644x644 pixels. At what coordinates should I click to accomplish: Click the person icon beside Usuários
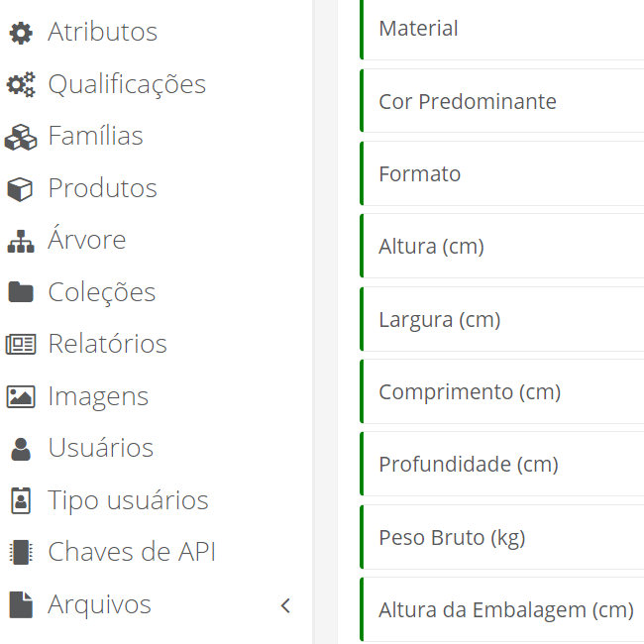pyautogui.click(x=20, y=449)
